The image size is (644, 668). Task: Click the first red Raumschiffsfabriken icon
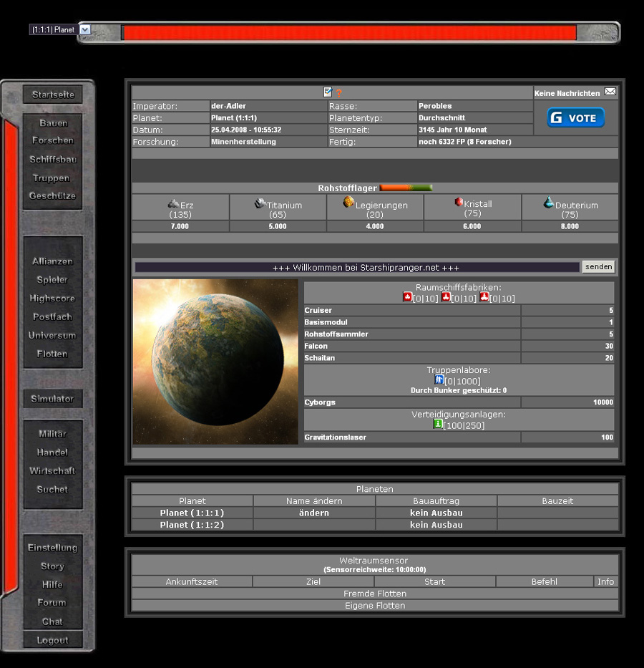click(x=407, y=297)
